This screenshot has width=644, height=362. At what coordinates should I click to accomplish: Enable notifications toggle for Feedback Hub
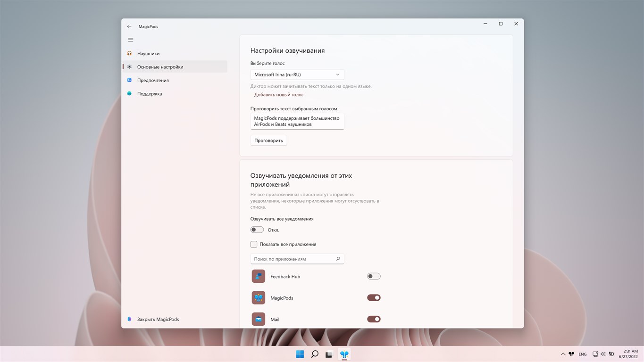(374, 276)
